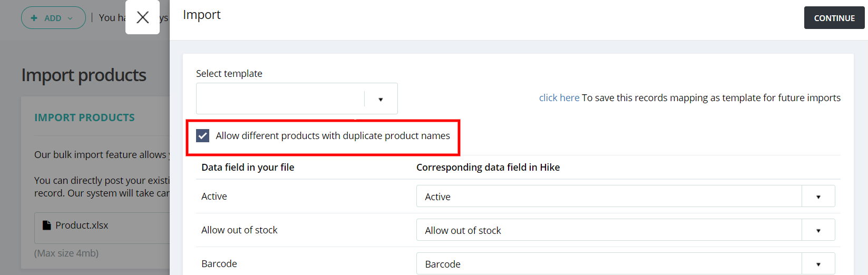Click the Product.xlsx file icon

point(47,225)
